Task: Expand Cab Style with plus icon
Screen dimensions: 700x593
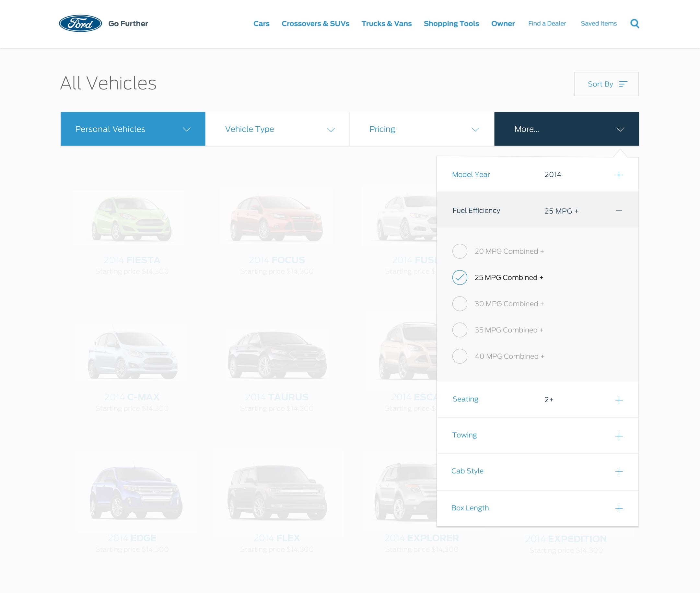Action: click(x=619, y=471)
